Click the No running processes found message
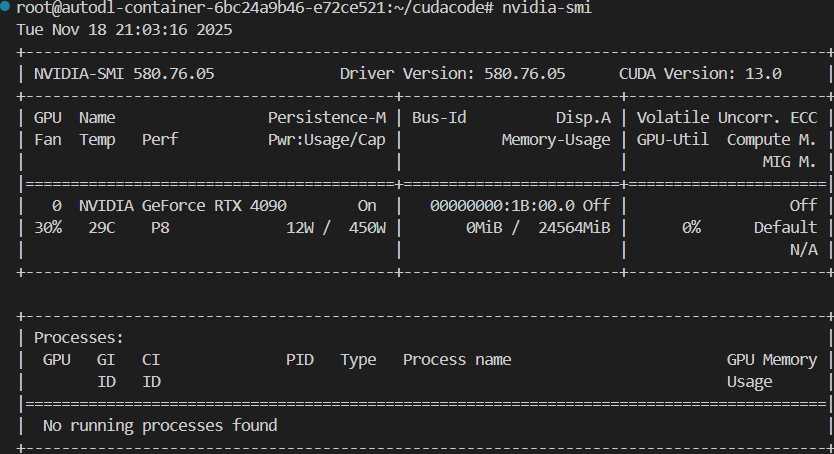 tap(160, 425)
